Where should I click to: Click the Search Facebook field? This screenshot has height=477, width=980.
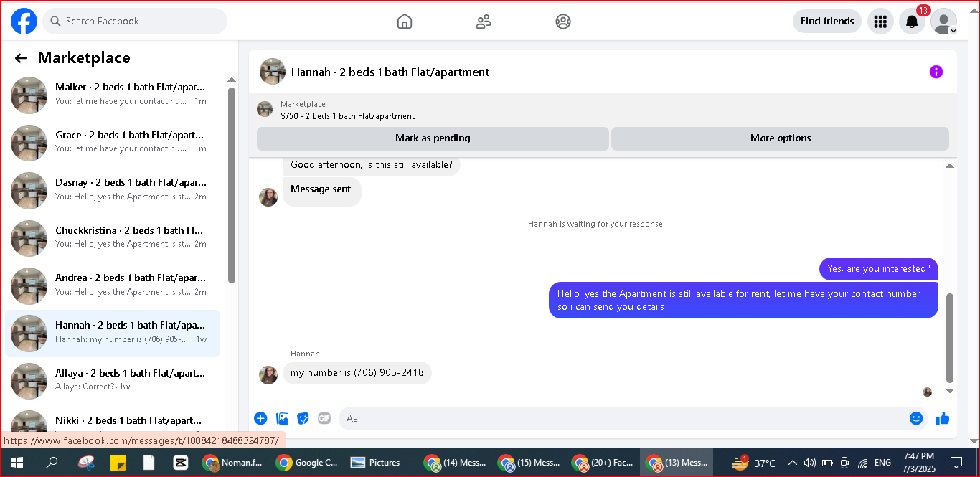(135, 21)
